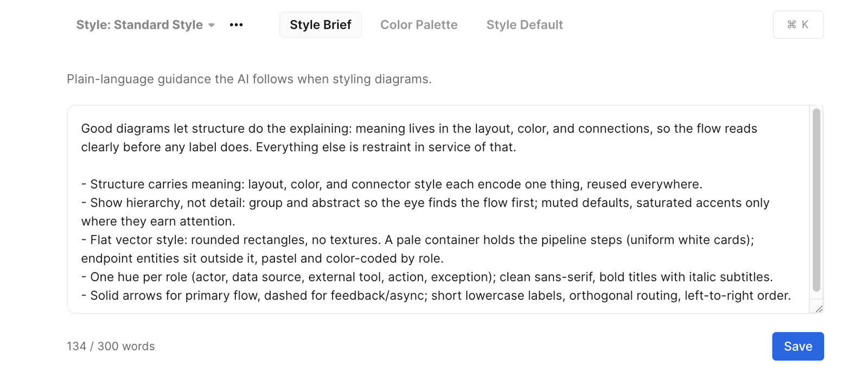
Task: Select the Style Default tab
Action: click(525, 25)
